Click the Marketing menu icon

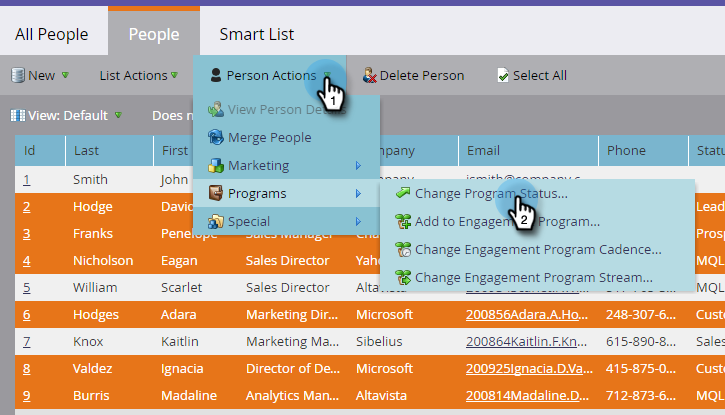215,165
